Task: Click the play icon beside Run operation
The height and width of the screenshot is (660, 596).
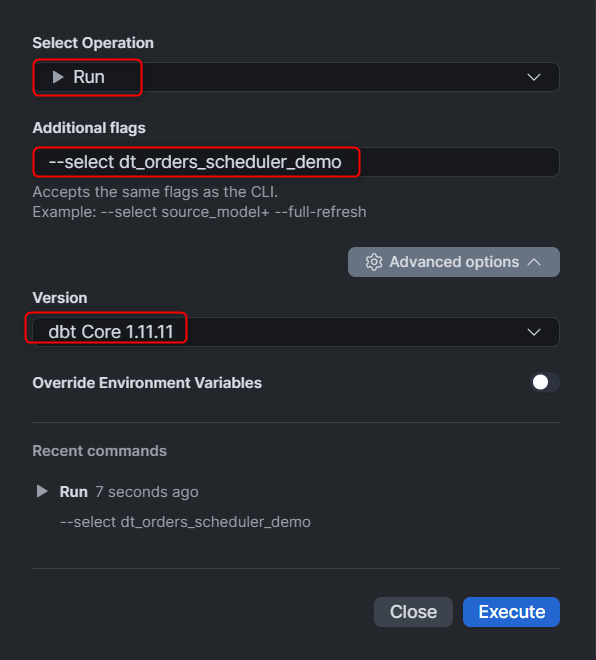Action: pyautogui.click(x=58, y=77)
